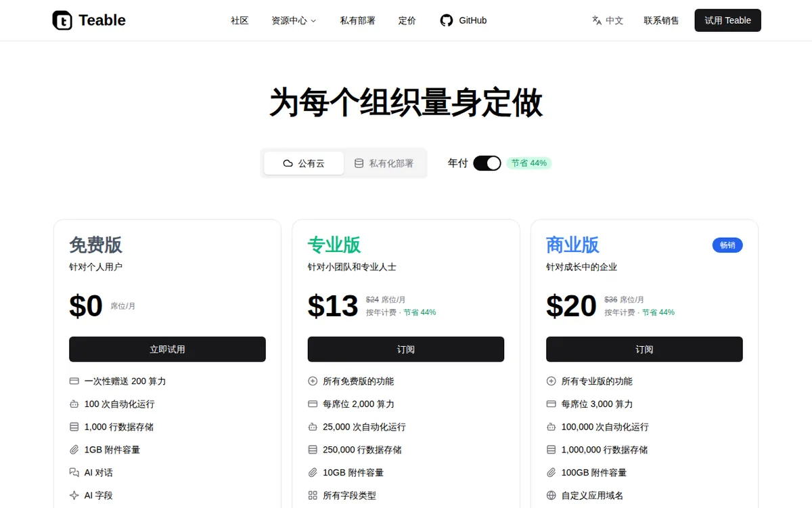Click the robot icon beside 25,000 次自动化运行

click(313, 427)
